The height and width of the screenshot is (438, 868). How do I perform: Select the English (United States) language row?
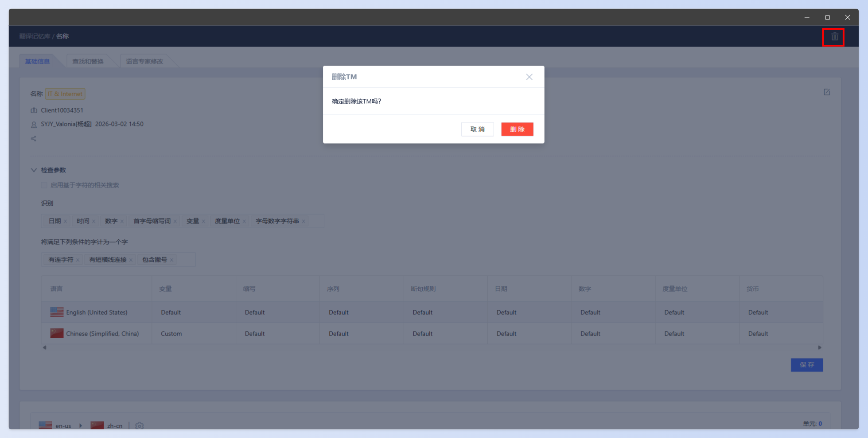[432, 312]
